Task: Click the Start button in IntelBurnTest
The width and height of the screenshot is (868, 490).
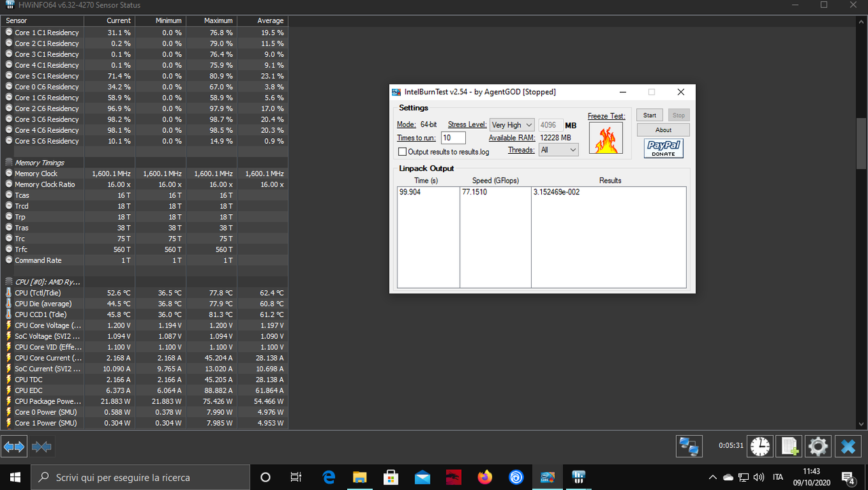Action: click(650, 115)
